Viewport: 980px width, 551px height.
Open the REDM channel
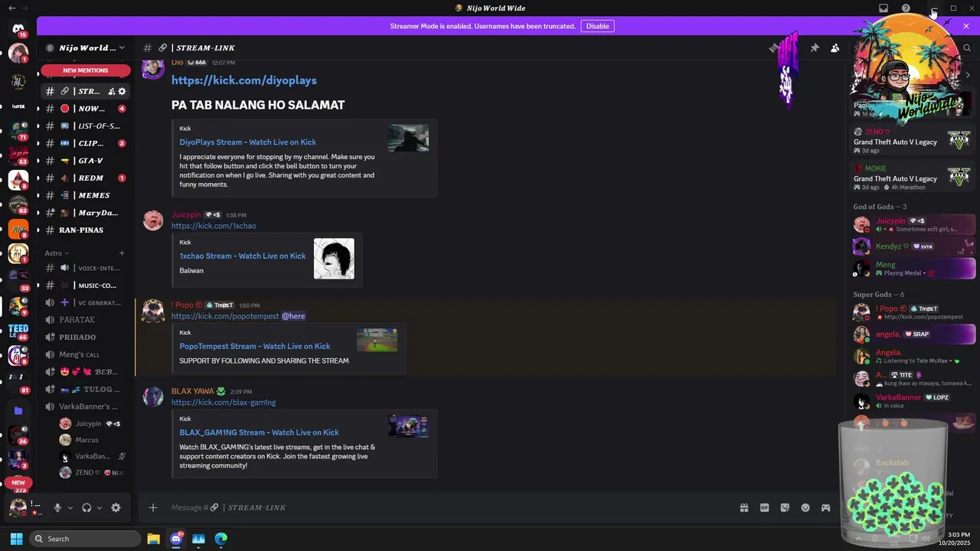(x=86, y=178)
